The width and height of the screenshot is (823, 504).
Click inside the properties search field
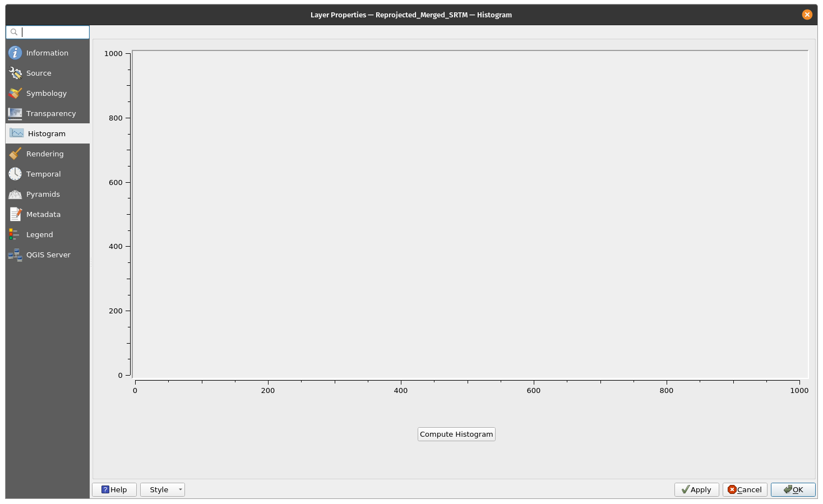(53, 32)
